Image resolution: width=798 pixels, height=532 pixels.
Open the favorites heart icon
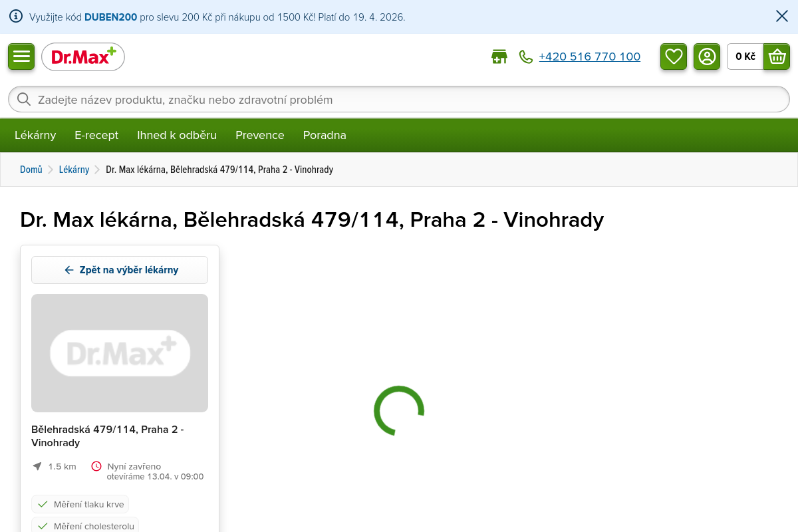(x=674, y=57)
